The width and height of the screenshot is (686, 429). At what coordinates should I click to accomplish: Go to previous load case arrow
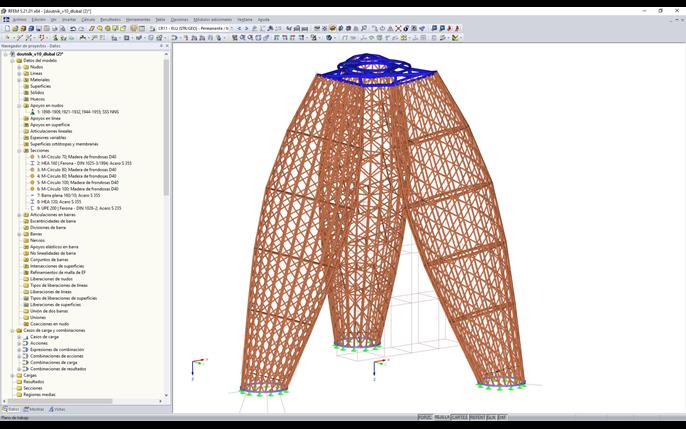(239, 28)
